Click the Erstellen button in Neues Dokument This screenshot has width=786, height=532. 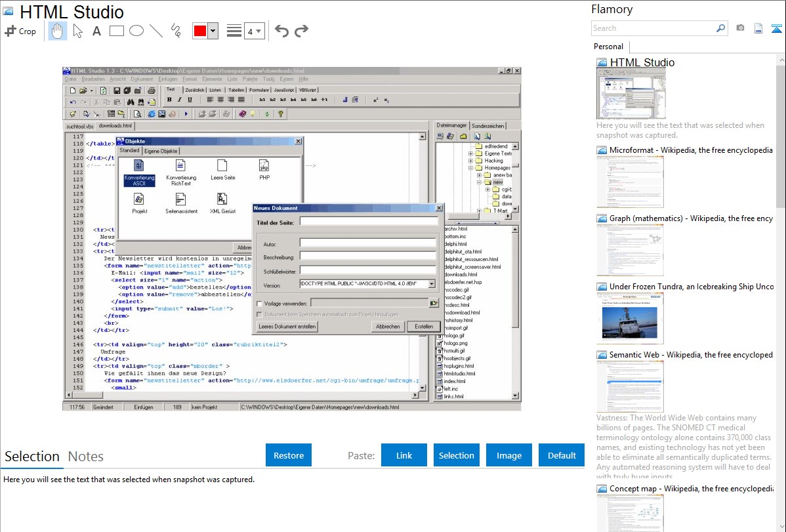pos(424,327)
